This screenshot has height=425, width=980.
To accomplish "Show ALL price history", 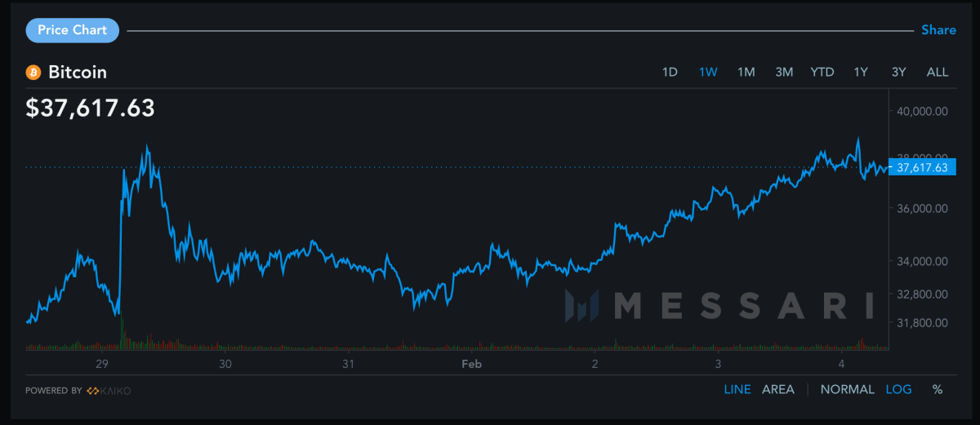I will point(938,72).
